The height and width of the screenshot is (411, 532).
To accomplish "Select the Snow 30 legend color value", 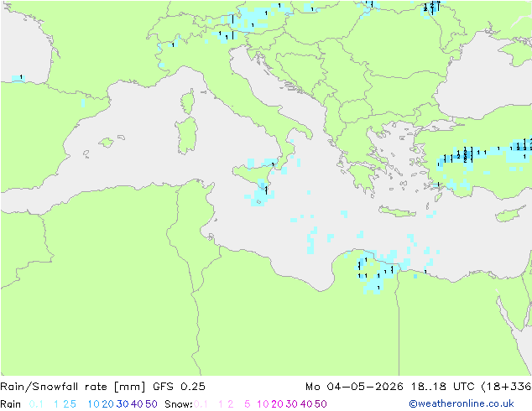I will [x=292, y=404].
